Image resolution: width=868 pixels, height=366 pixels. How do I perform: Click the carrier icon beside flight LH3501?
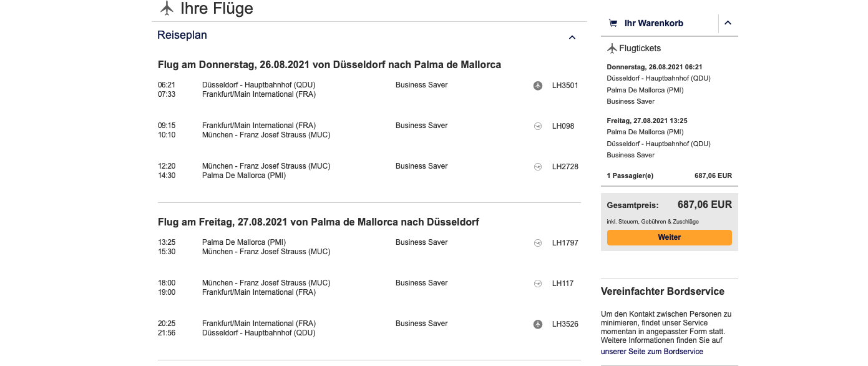538,86
